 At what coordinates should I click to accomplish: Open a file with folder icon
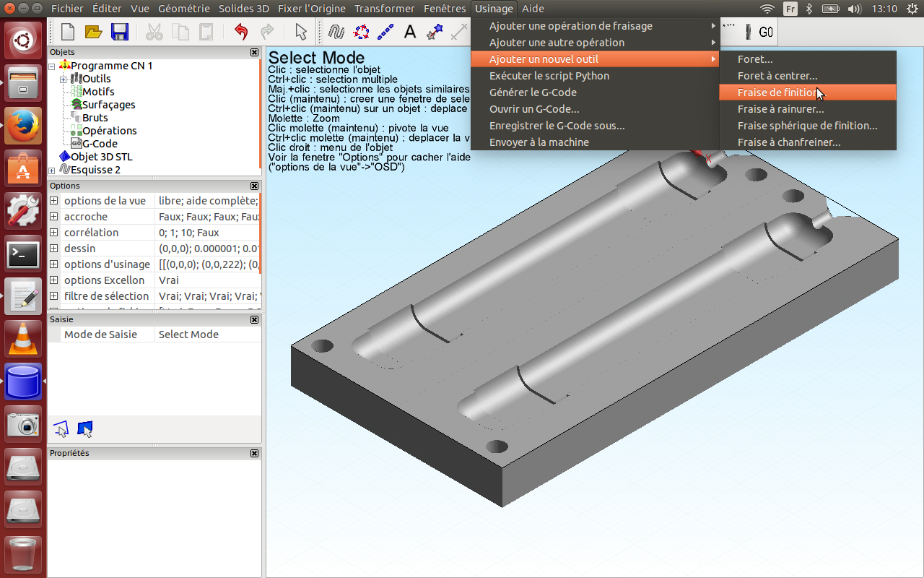click(x=93, y=32)
